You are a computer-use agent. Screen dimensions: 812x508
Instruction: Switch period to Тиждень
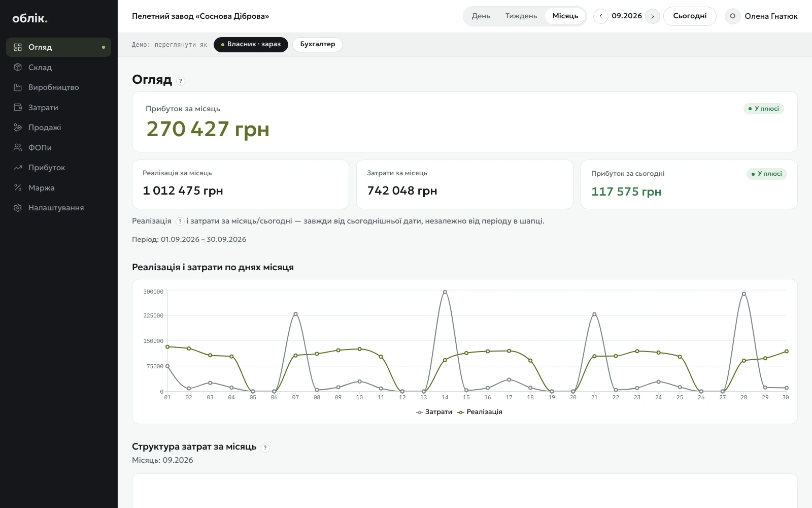tap(521, 16)
